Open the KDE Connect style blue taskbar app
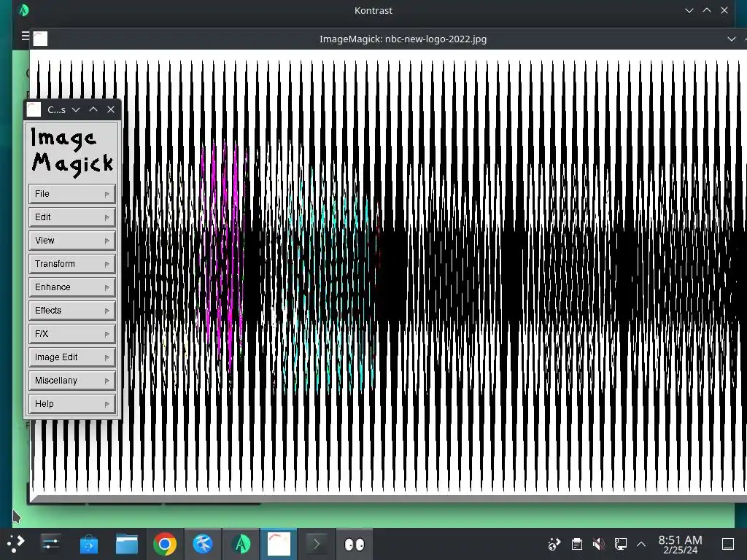 203,544
